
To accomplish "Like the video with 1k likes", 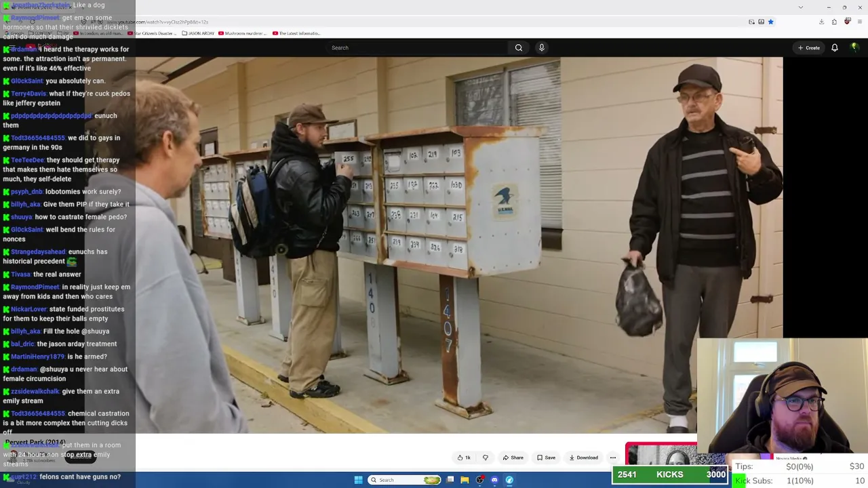I will [464, 457].
